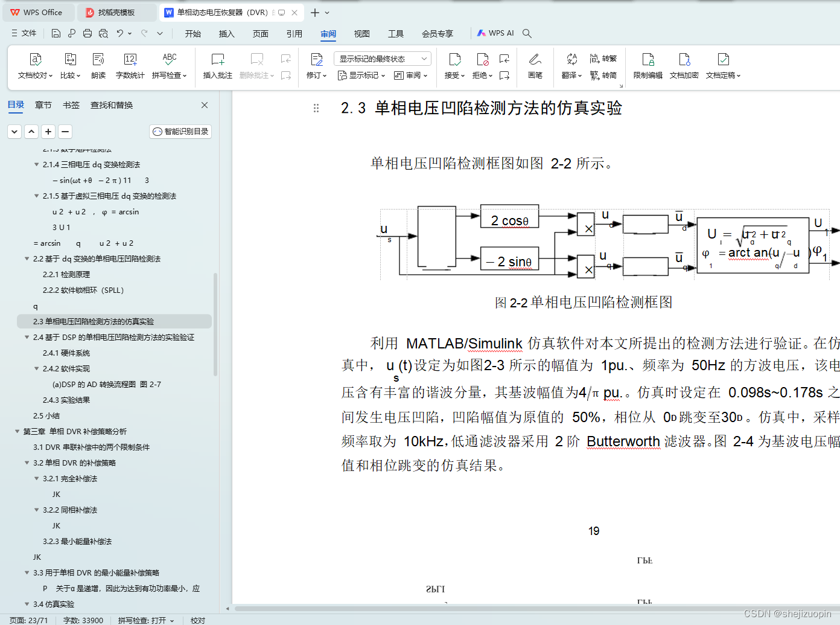The image size is (840, 625).
Task: Open the 会员专享 tab
Action: (437, 34)
